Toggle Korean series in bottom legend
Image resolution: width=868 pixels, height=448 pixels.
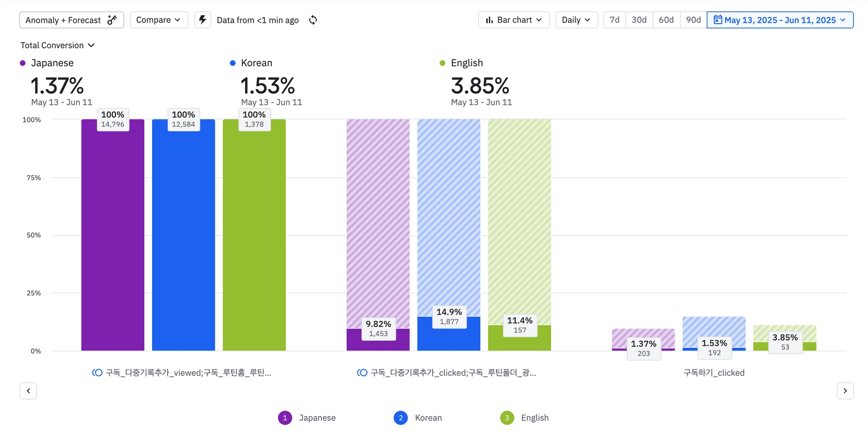tap(401, 418)
